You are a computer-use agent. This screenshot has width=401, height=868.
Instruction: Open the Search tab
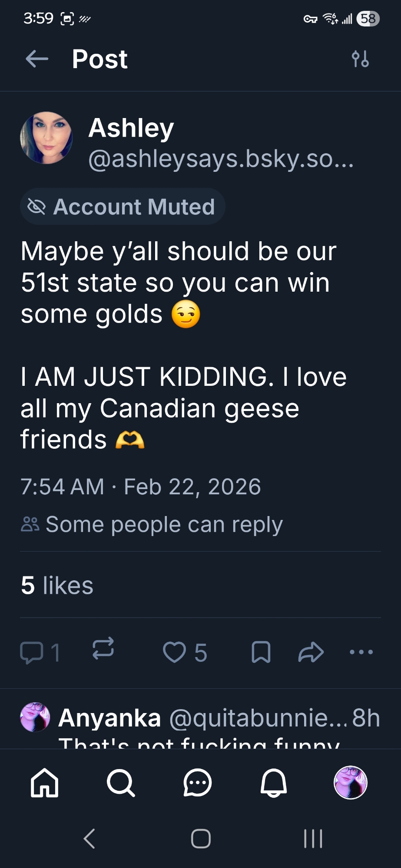tap(121, 783)
